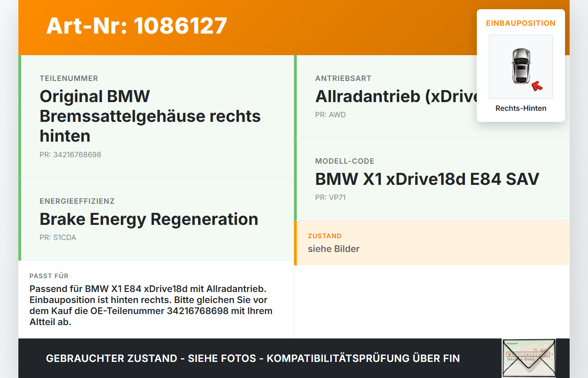Select Allradantrieb (xDrive) heading

[397, 97]
